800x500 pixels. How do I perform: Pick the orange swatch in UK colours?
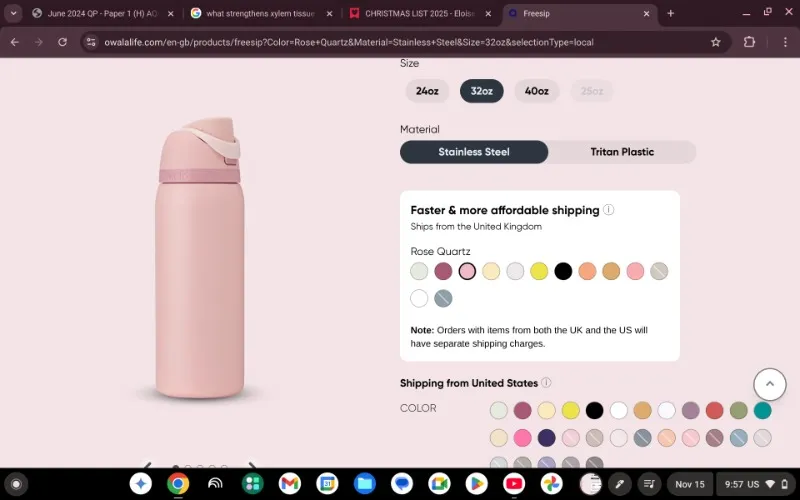[x=587, y=271]
